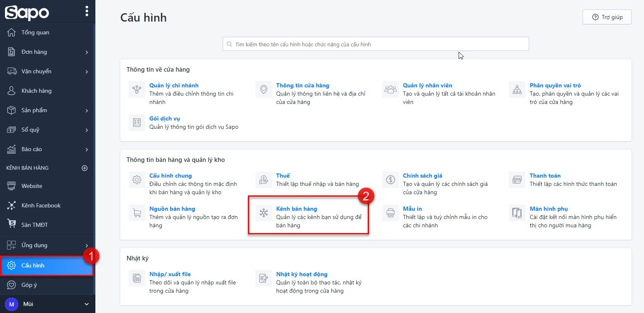Open the Website sidebar menu item
644x313 pixels.
point(31,185)
